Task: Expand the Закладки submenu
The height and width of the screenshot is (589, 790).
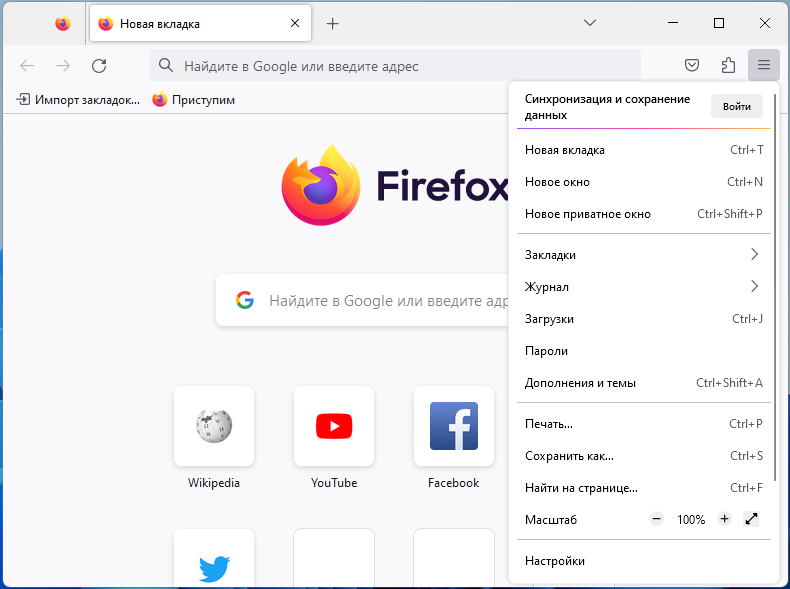Action: coord(644,255)
